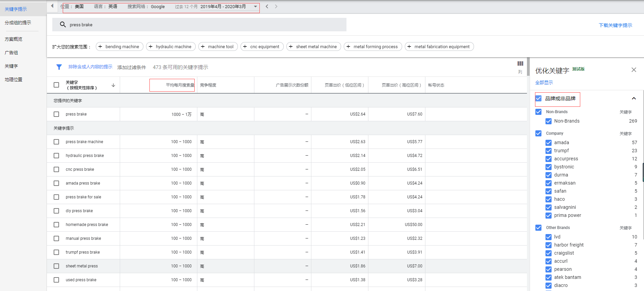Open the columns selector icon

click(520, 64)
